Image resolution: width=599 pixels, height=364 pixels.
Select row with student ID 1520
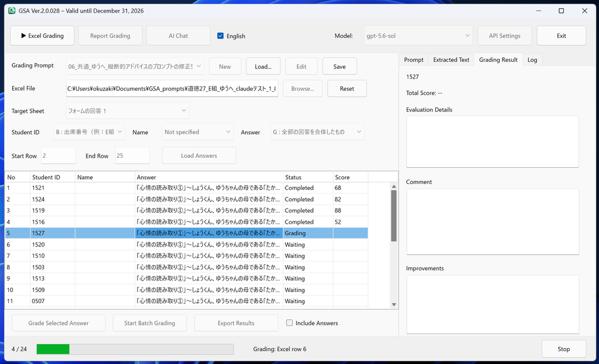(187, 245)
